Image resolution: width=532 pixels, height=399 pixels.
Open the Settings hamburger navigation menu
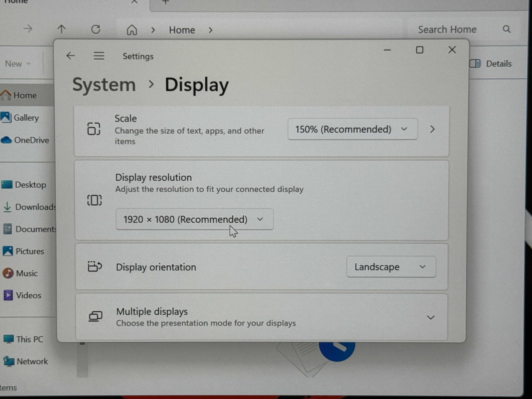[99, 56]
